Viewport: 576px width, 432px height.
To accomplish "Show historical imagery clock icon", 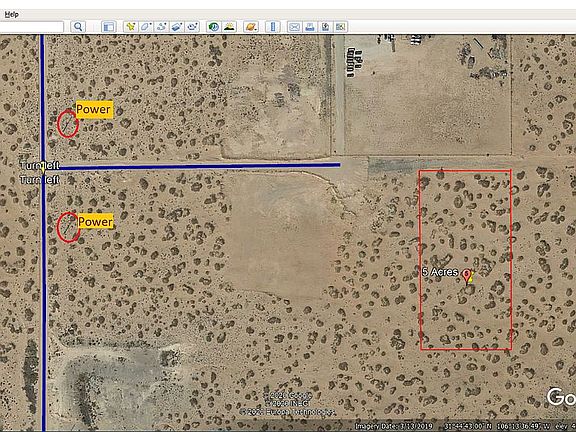I will coord(214,27).
